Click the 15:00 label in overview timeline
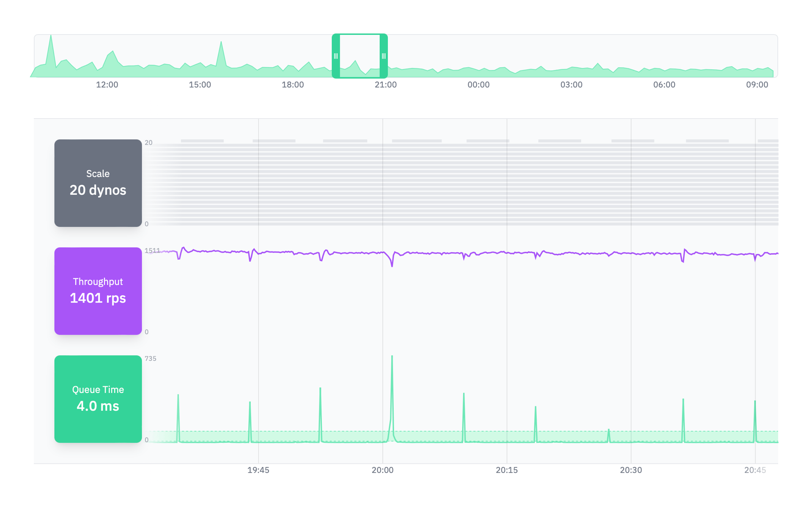This screenshot has height=518, width=812. tap(200, 85)
